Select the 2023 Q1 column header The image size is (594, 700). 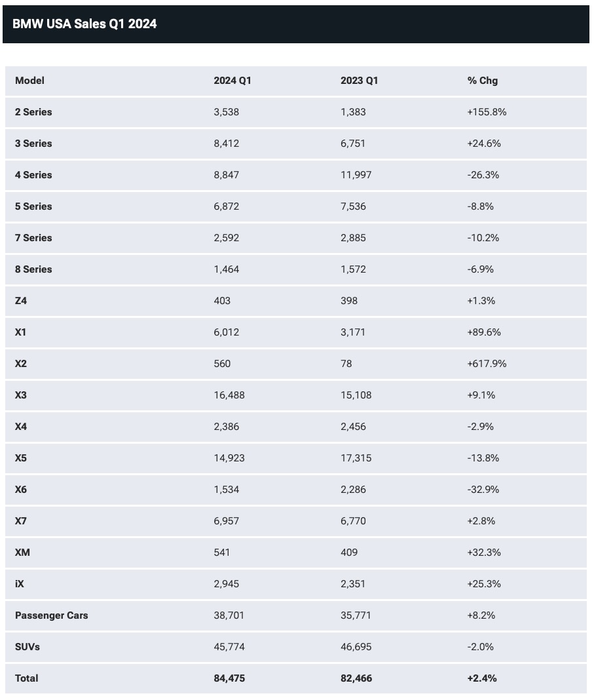point(359,81)
